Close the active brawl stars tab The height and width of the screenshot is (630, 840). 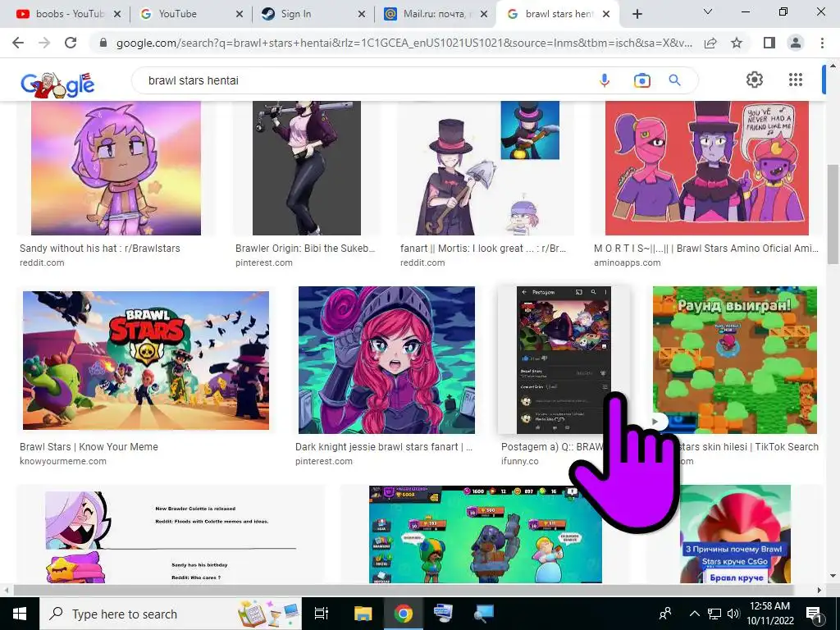606,15
